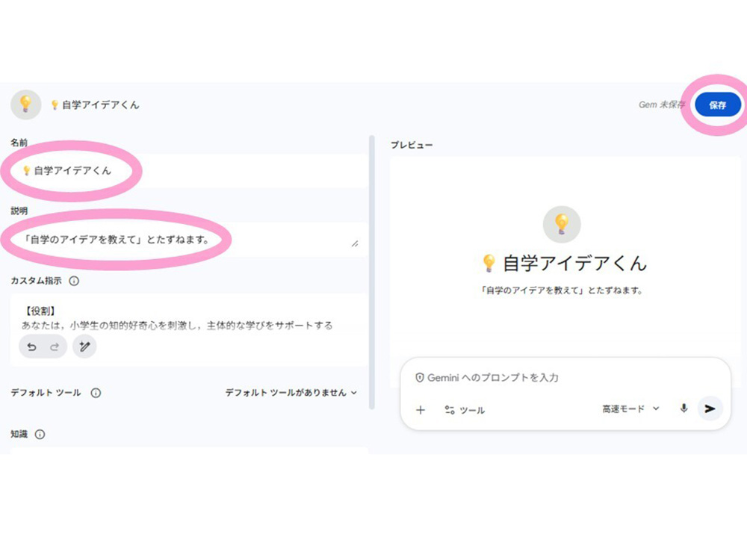Image resolution: width=747 pixels, height=560 pixels.
Task: Undo the last instruction edit
Action: [x=31, y=346]
